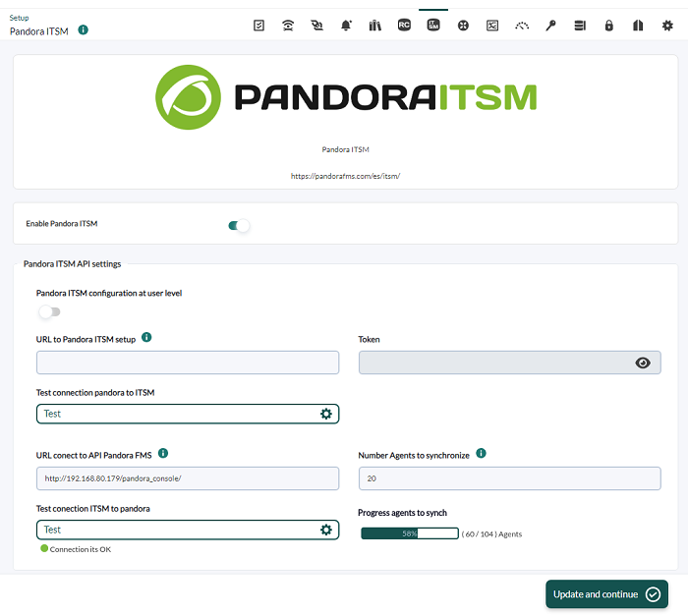
Task: Click the Pandora ITSM logo image
Action: 346,97
